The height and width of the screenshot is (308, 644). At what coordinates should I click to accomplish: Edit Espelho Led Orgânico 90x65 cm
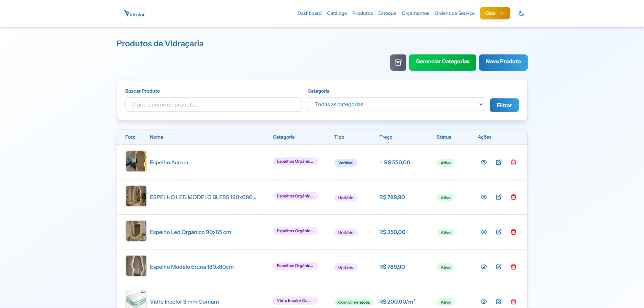coord(499,232)
